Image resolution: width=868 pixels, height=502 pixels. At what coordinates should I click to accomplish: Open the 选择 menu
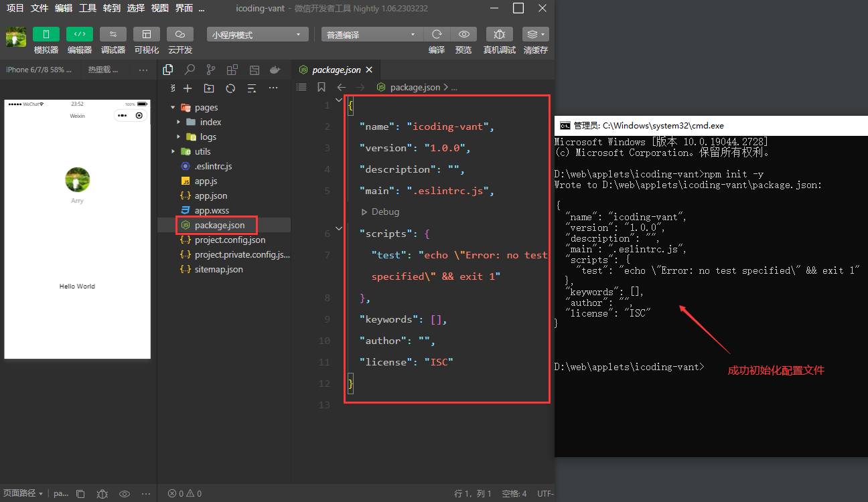point(136,8)
